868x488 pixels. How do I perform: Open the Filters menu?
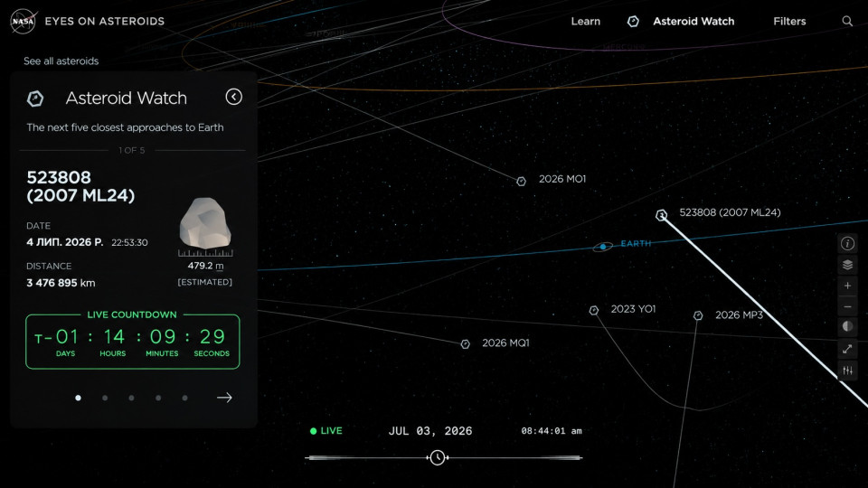click(x=789, y=21)
